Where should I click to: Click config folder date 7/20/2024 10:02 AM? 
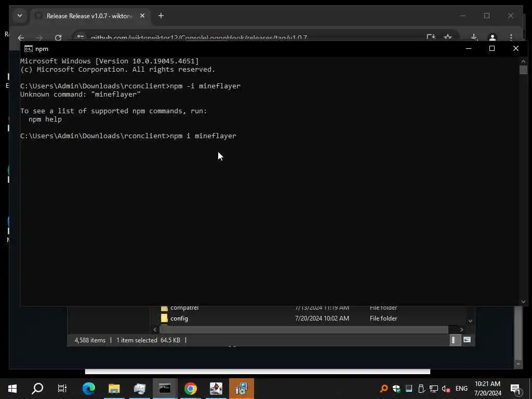tap(322, 318)
